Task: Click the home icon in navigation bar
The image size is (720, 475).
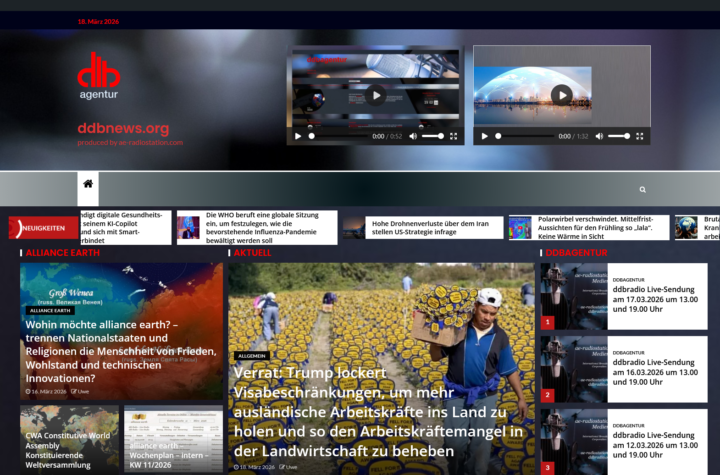Action: 88,184
